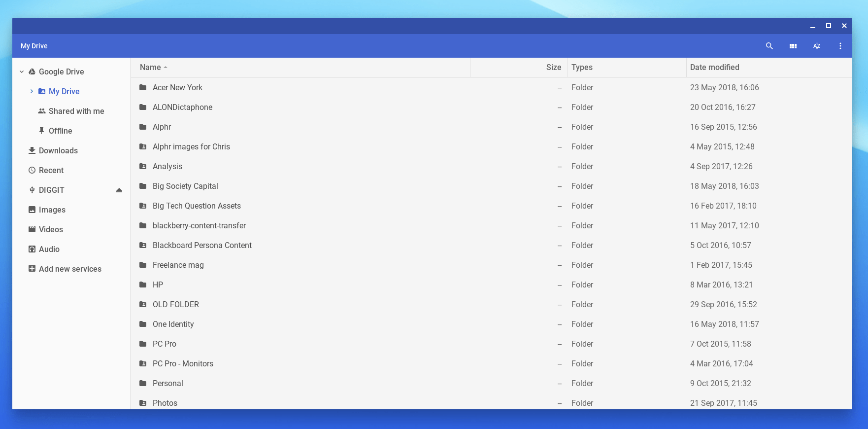Open the AZ sort options
868x429 pixels.
click(x=816, y=46)
